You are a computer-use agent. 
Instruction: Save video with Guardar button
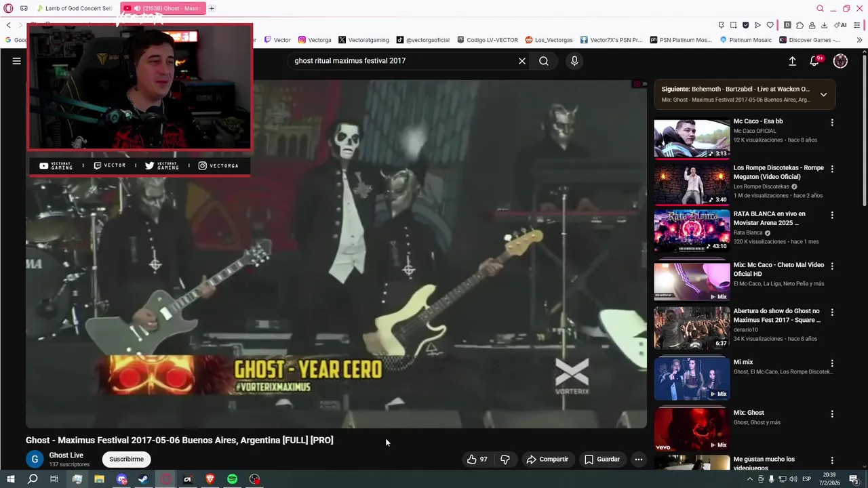(602, 459)
